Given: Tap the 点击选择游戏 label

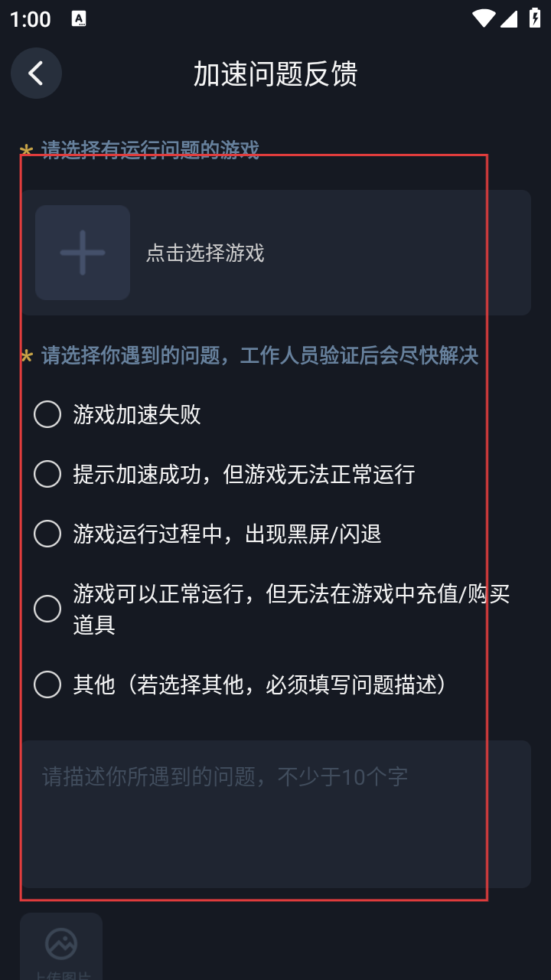Looking at the screenshot, I should tap(205, 253).
